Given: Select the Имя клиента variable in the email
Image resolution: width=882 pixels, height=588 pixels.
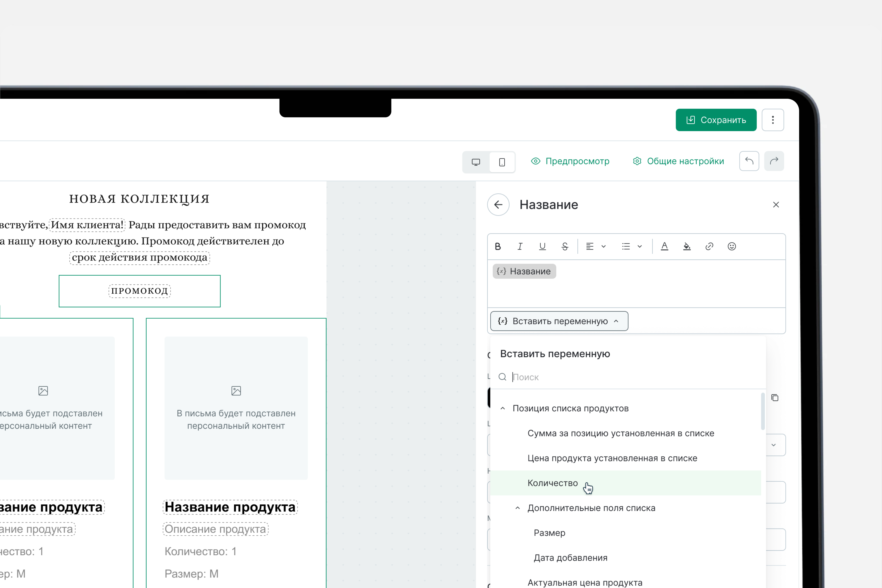Looking at the screenshot, I should point(87,225).
